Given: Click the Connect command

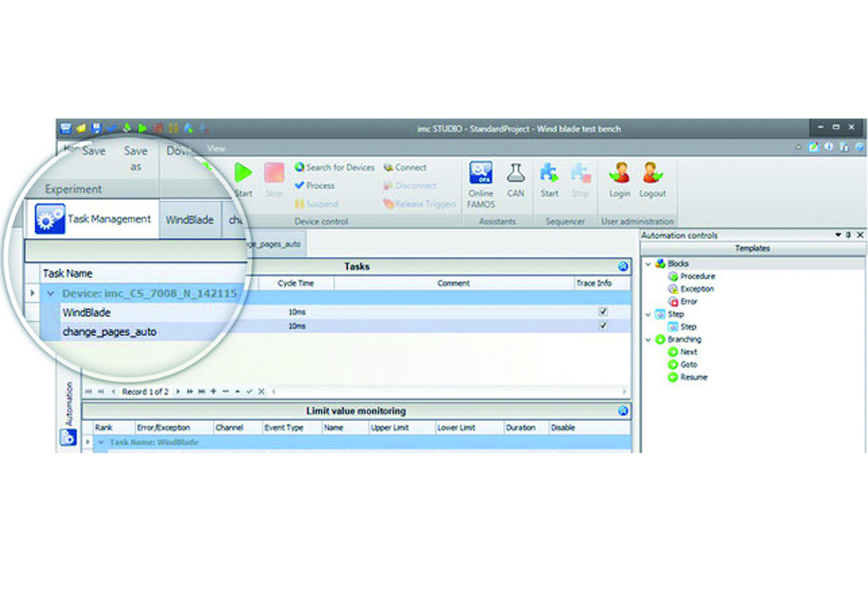Looking at the screenshot, I should pos(405,167).
